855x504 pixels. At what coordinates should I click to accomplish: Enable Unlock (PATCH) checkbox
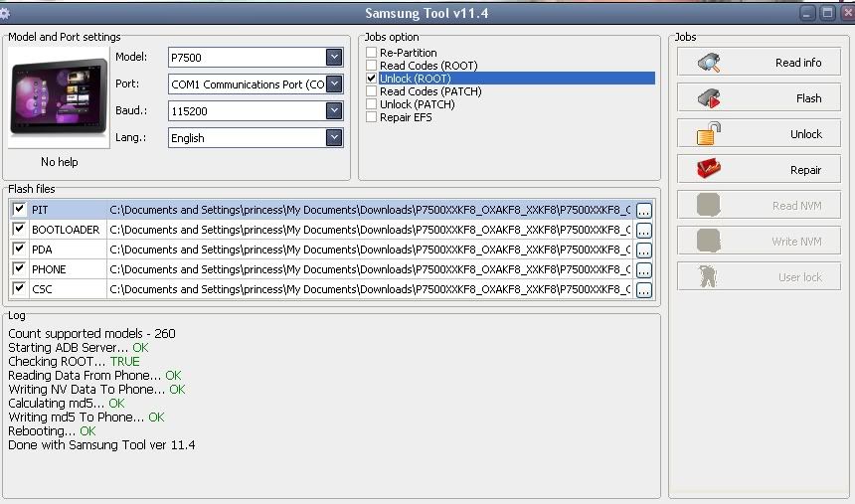(x=372, y=104)
